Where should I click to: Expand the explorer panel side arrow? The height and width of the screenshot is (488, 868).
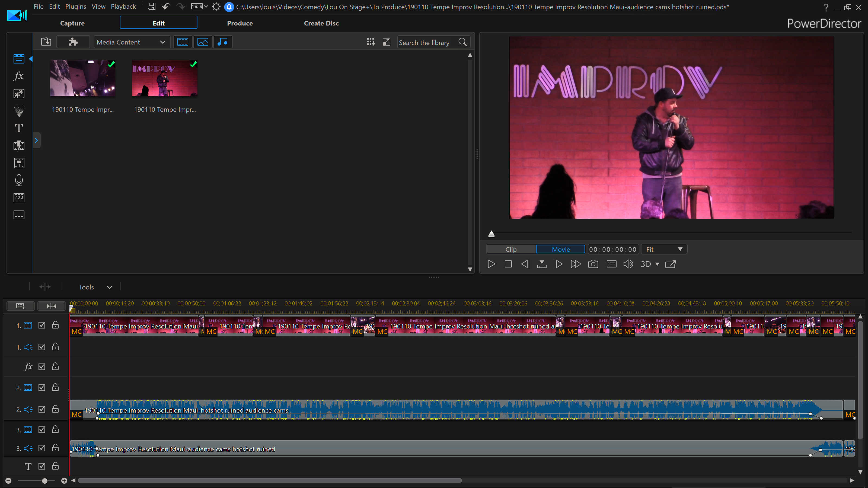coord(36,141)
